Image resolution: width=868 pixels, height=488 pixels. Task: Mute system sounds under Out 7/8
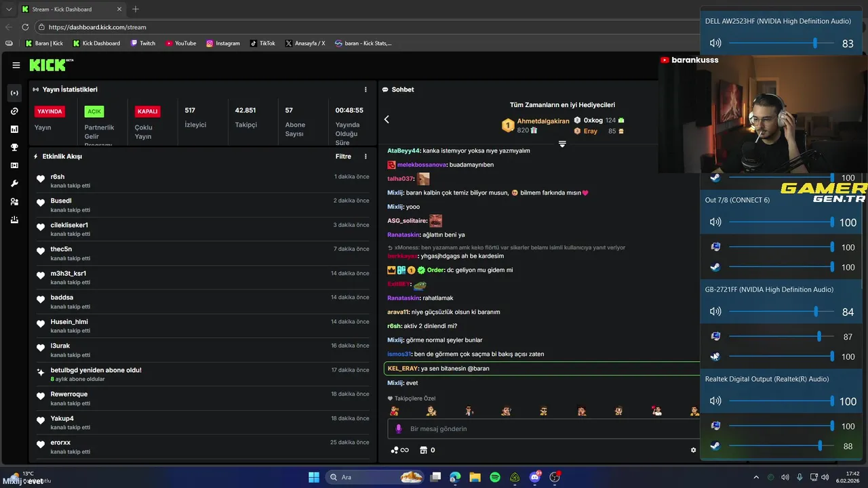point(715,247)
